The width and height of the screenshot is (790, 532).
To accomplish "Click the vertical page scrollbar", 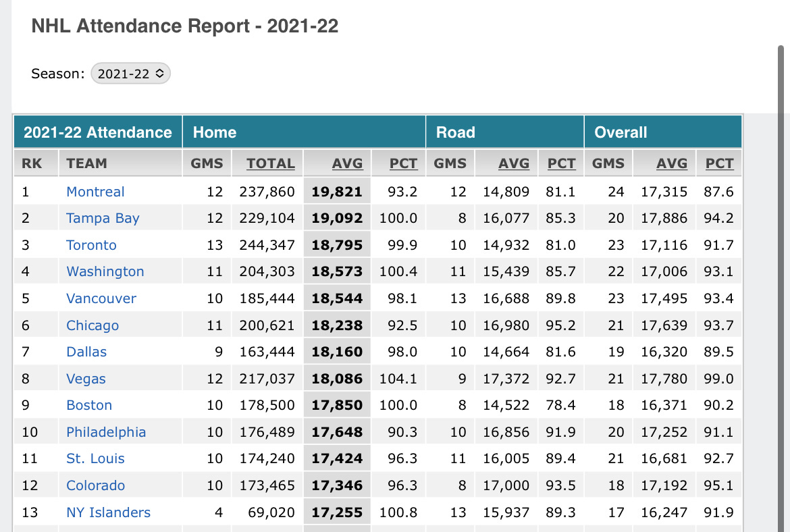I will [781, 287].
